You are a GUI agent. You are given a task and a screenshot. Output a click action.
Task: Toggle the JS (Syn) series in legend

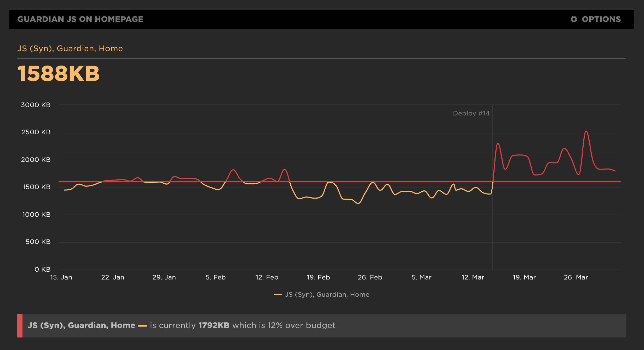click(327, 295)
